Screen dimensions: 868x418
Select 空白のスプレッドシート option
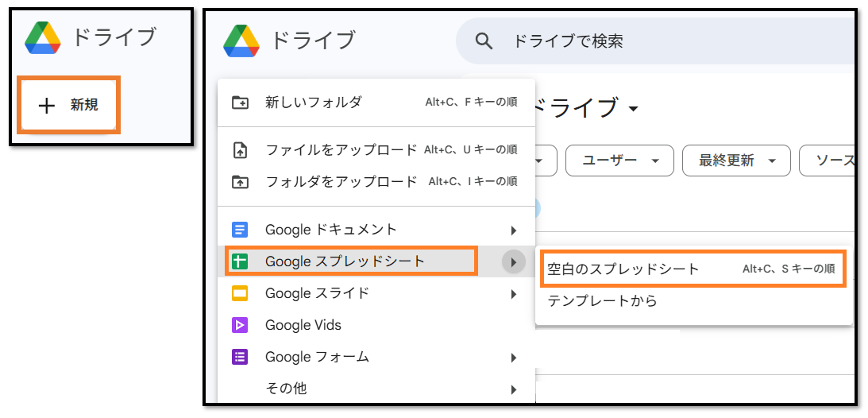coord(623,269)
